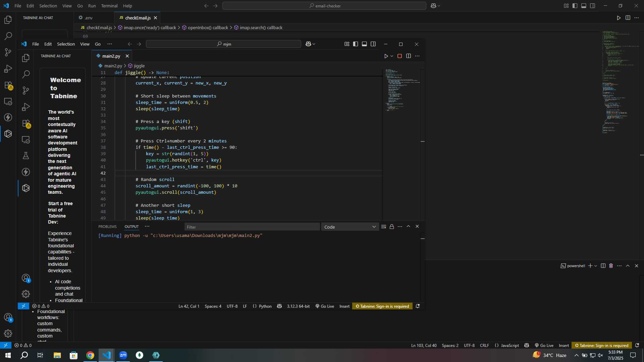
Task: Stop running code in mjm window
Action: pyautogui.click(x=399, y=56)
